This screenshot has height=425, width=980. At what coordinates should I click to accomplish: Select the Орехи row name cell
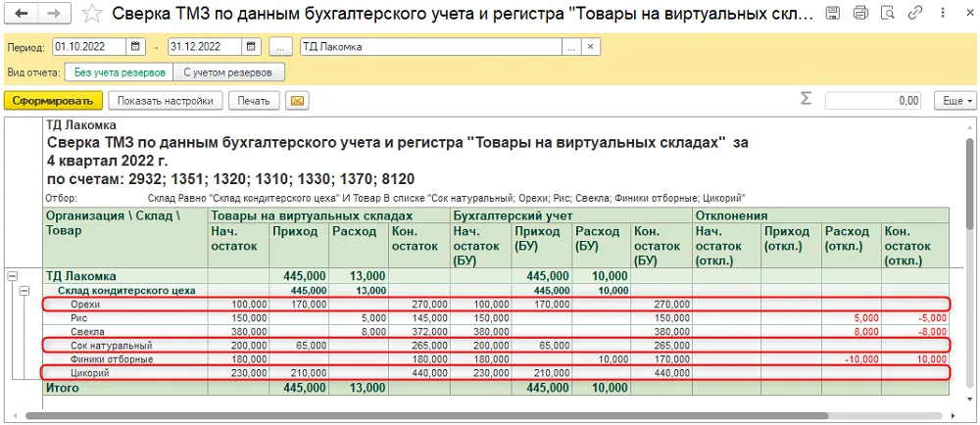point(125,304)
